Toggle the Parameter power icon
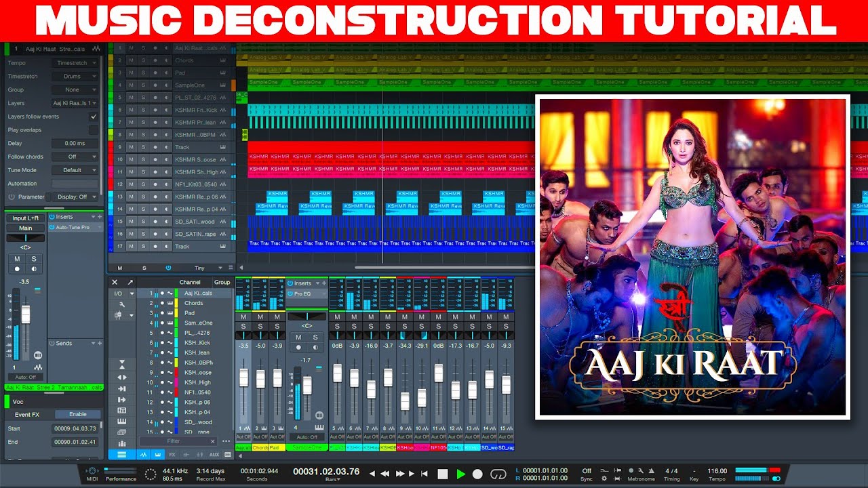Viewport: 868px width, 488px height. [12, 197]
